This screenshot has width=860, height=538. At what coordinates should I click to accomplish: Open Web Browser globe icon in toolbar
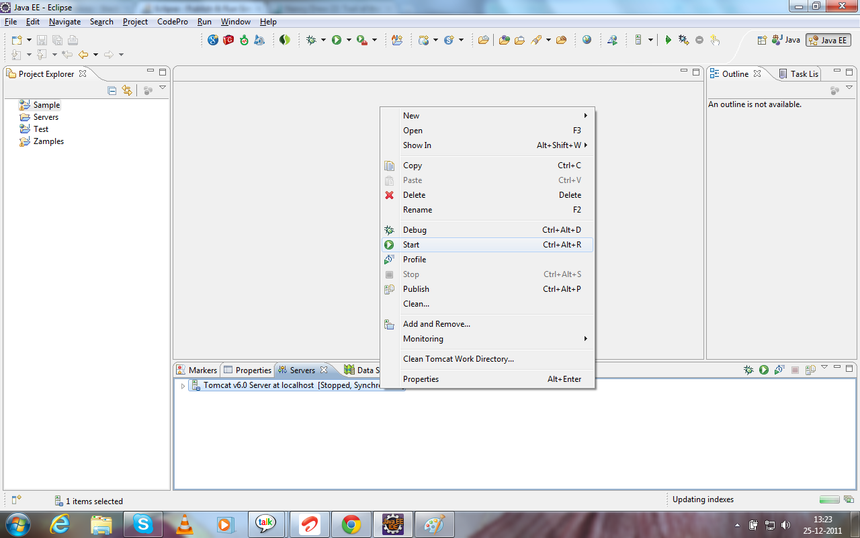pos(586,40)
